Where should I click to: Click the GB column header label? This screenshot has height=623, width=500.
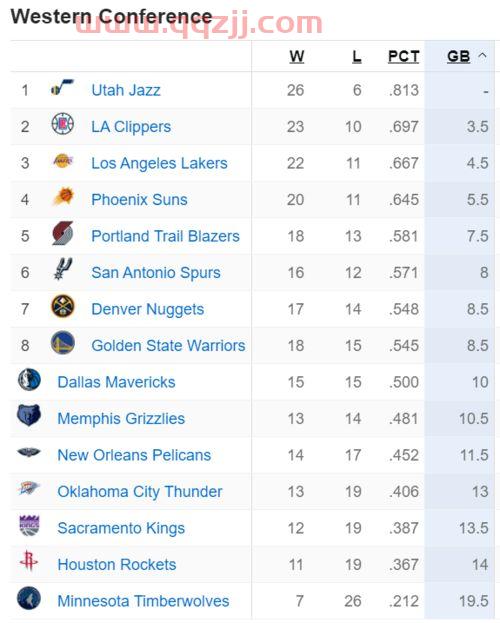[x=459, y=56]
